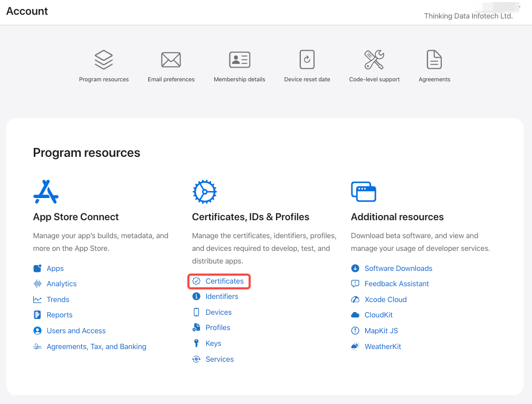
Task: Open the Program resources layers icon
Action: pos(104,60)
